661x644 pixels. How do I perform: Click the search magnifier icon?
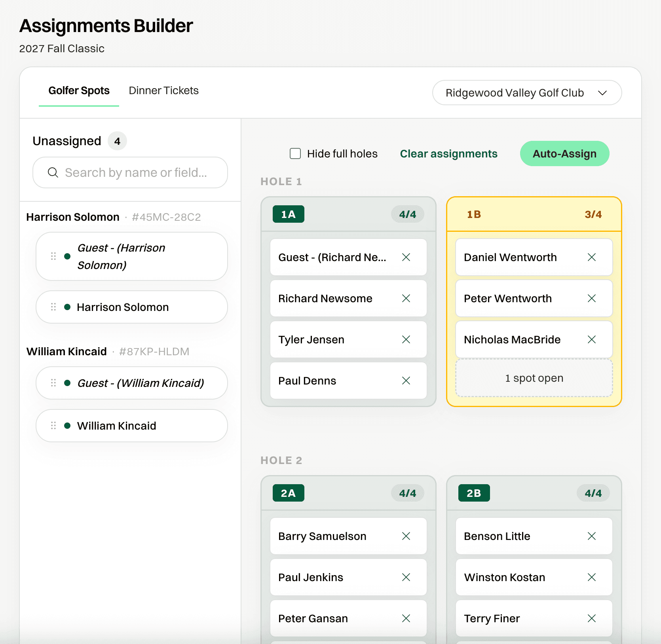pos(53,173)
